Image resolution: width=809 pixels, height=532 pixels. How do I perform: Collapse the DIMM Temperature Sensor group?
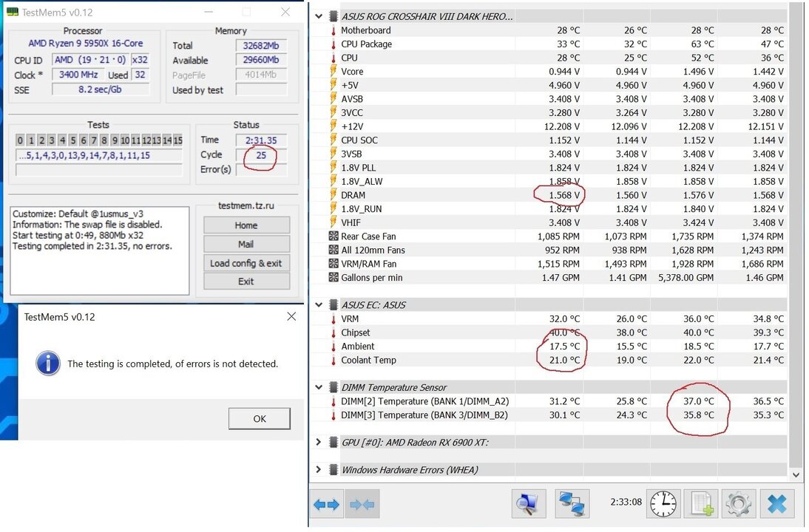coord(319,387)
